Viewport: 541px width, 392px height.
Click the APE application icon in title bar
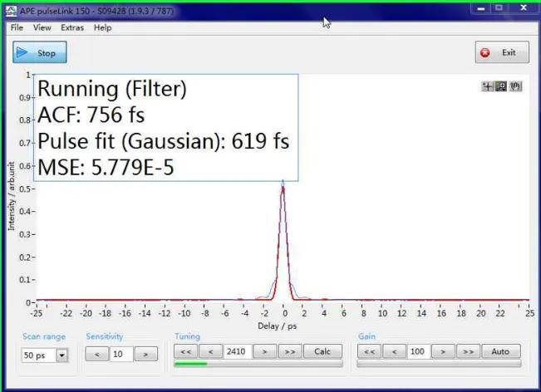coord(11,11)
